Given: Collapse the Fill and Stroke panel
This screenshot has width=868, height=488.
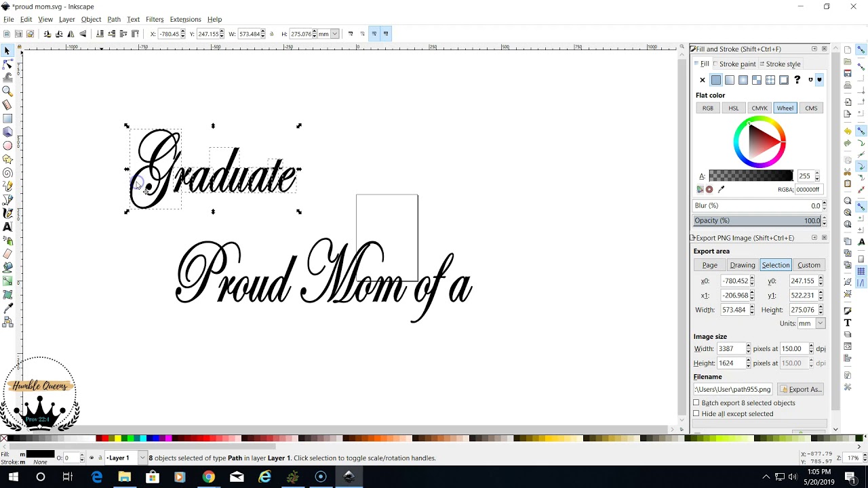Looking at the screenshot, I should point(814,49).
